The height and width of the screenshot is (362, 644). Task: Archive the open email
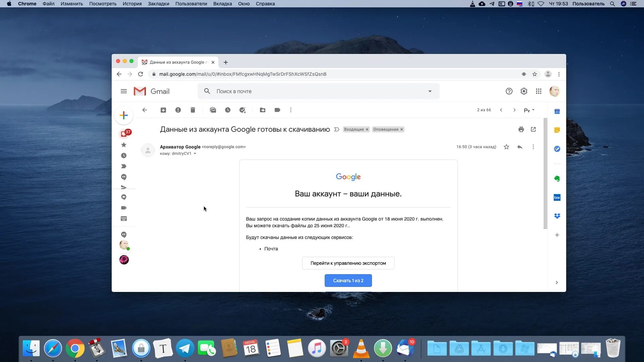click(x=163, y=110)
